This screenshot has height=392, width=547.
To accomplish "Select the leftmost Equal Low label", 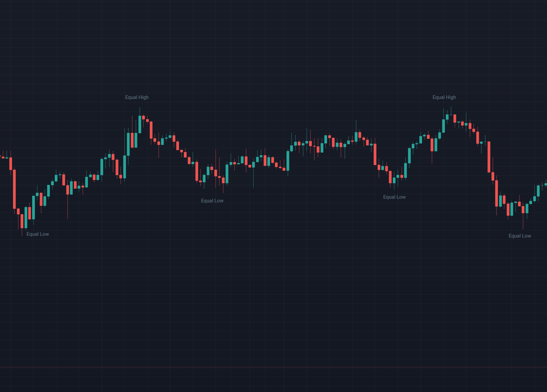I will (38, 234).
